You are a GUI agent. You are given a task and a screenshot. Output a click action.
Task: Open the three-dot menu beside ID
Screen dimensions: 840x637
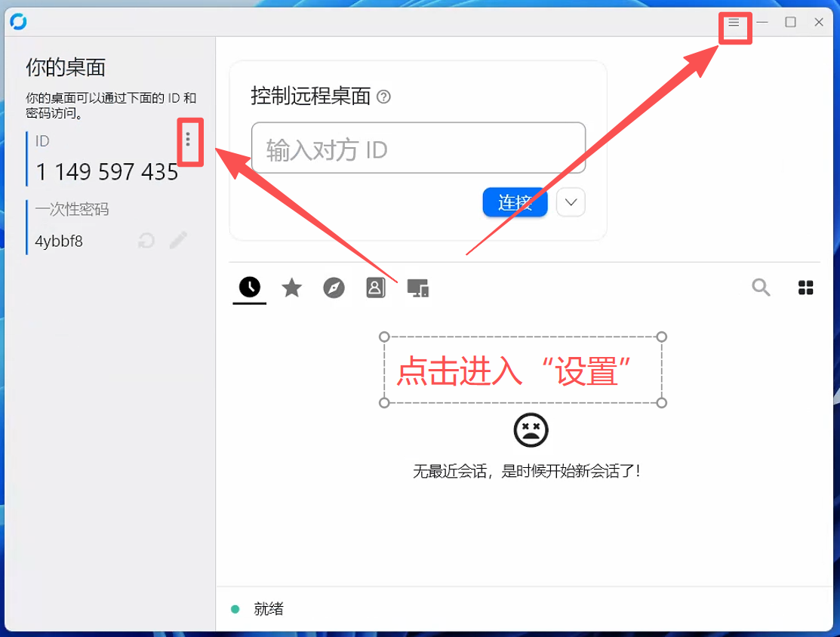(188, 140)
